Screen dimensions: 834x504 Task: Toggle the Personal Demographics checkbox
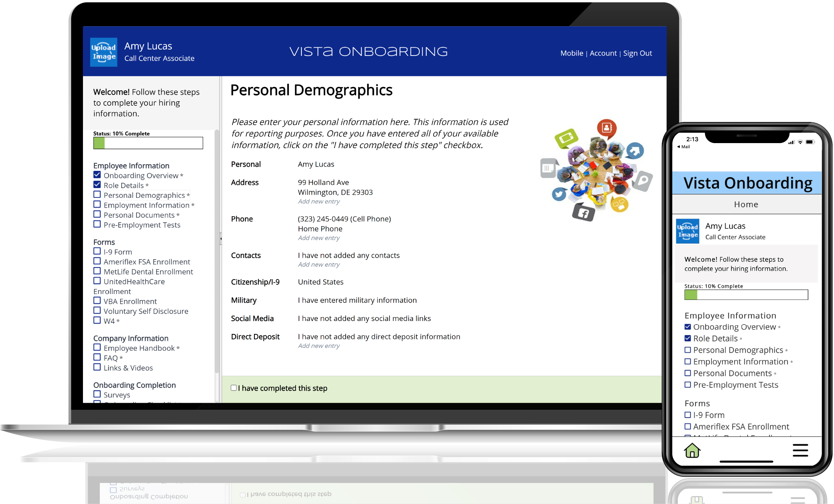click(97, 195)
